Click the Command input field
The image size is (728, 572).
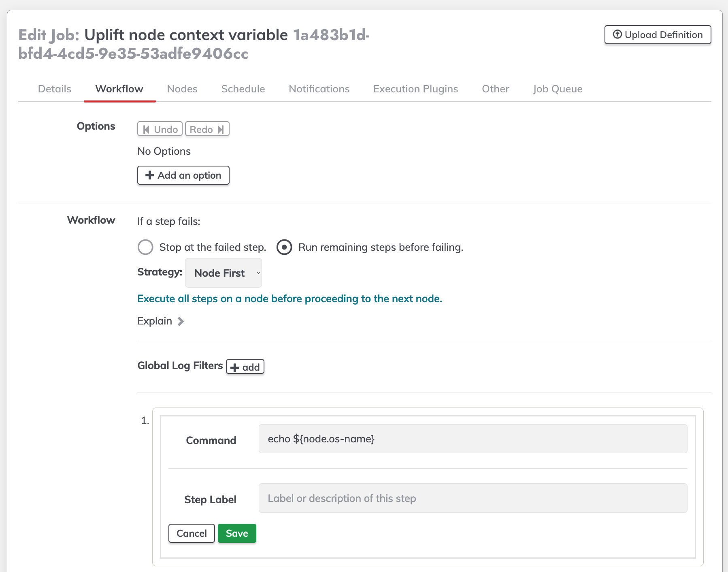coord(473,439)
